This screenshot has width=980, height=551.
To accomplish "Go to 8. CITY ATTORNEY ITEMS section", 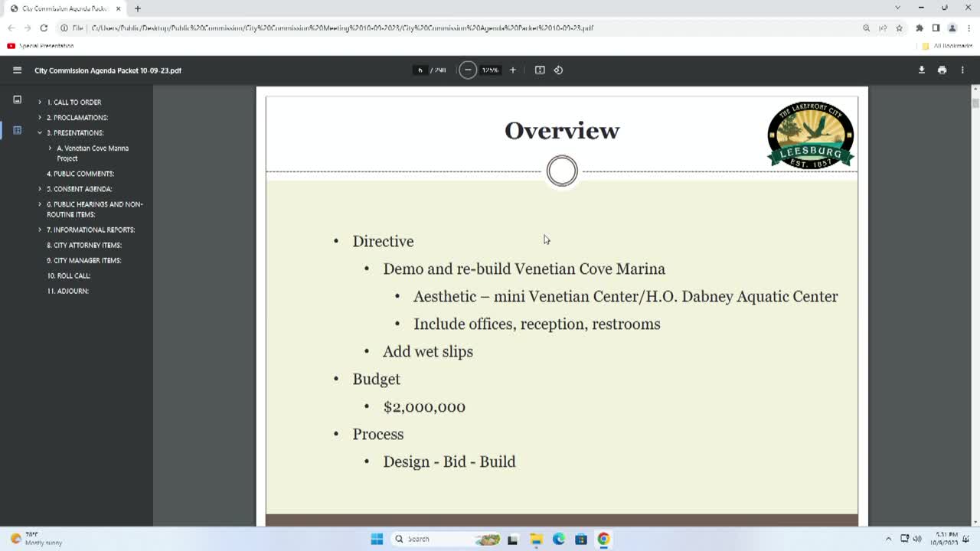I will [84, 246].
